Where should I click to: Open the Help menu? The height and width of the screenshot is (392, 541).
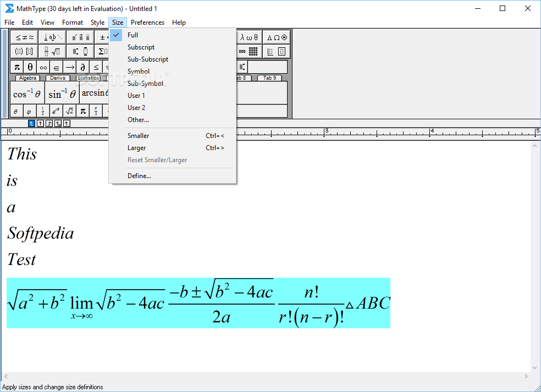pos(179,23)
